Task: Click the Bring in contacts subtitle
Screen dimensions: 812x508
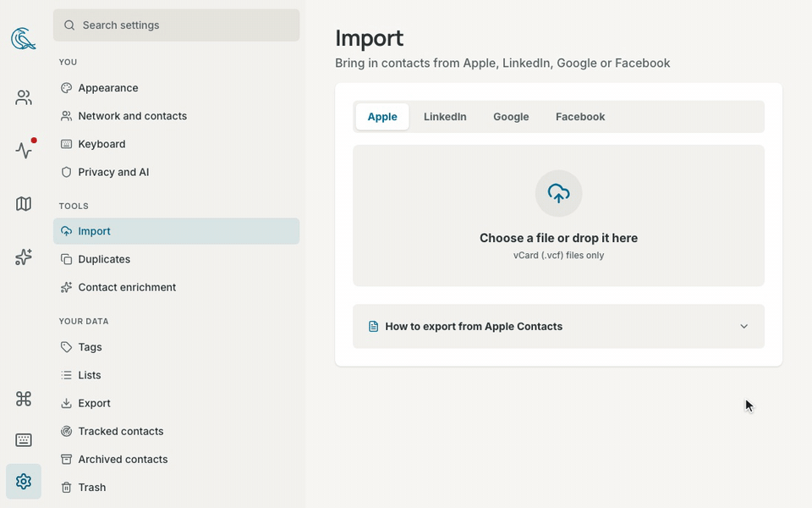Action: coord(502,63)
